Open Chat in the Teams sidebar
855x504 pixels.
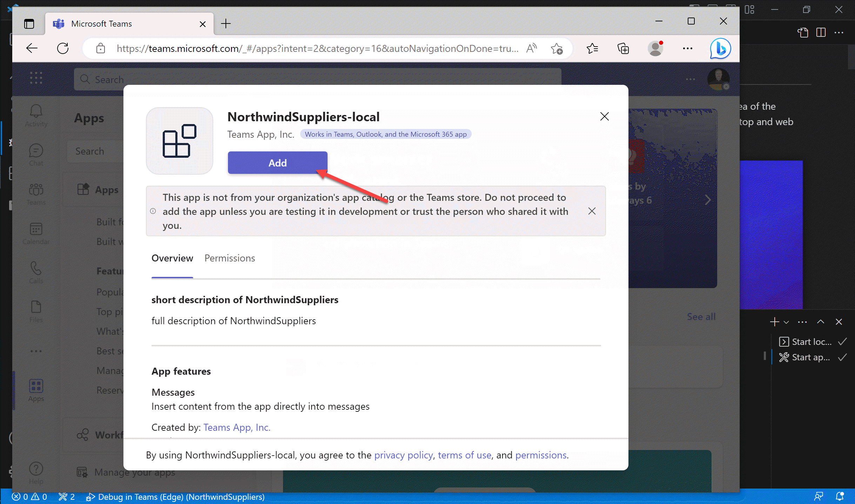36,155
